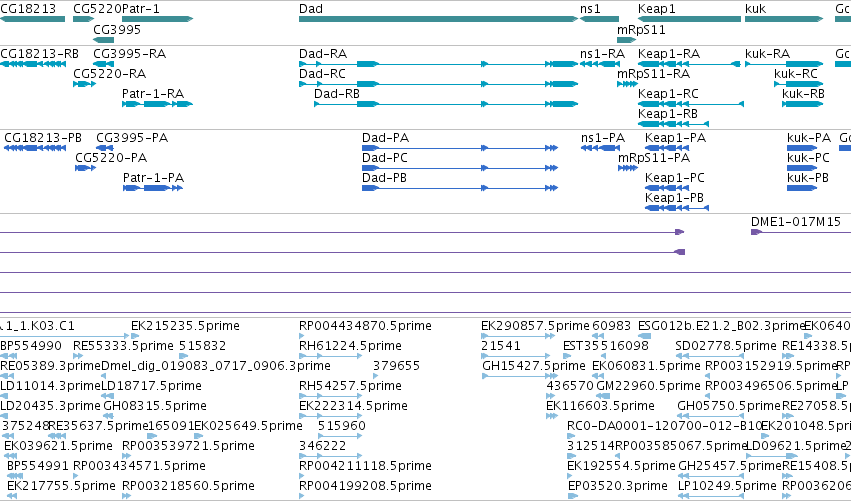The image size is (851, 501).
Task: Select the CG18213 gene label
Action: coord(28,9)
